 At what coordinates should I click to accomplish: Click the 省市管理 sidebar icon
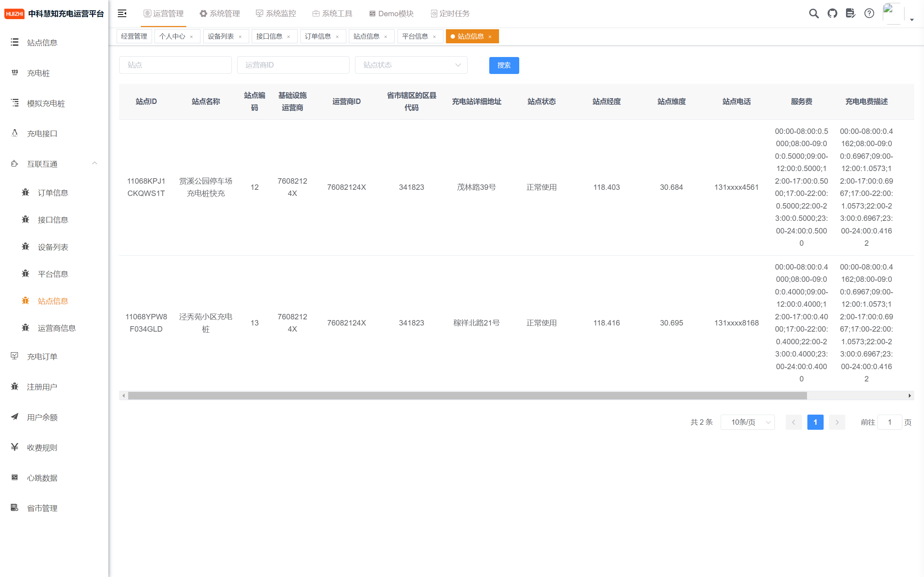[x=14, y=508]
